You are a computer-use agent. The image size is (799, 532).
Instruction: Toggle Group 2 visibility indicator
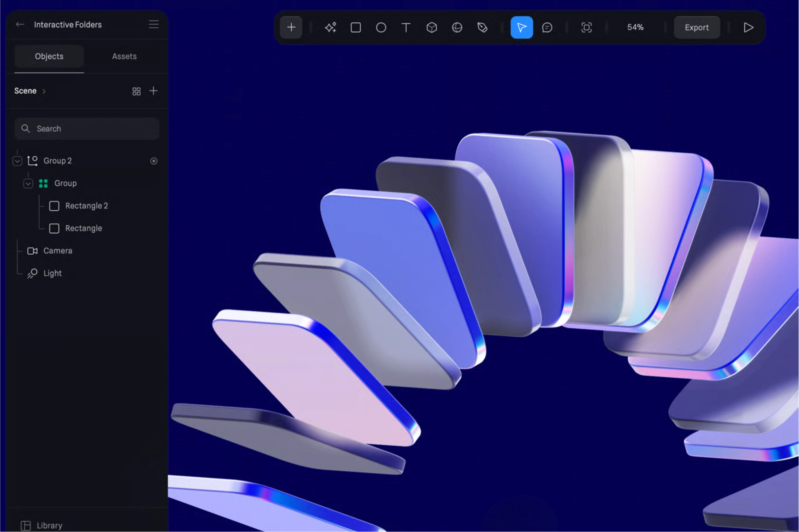point(154,161)
